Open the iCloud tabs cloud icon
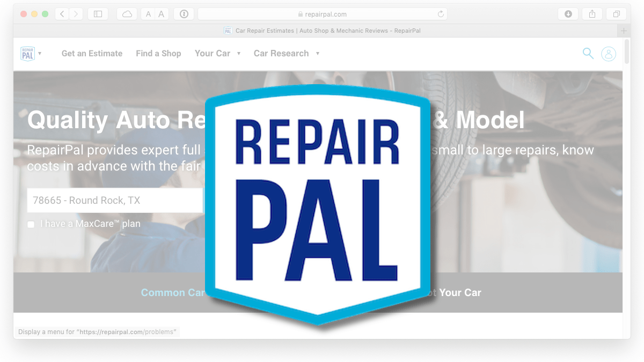Screen dimensions: 644x362 [127, 14]
